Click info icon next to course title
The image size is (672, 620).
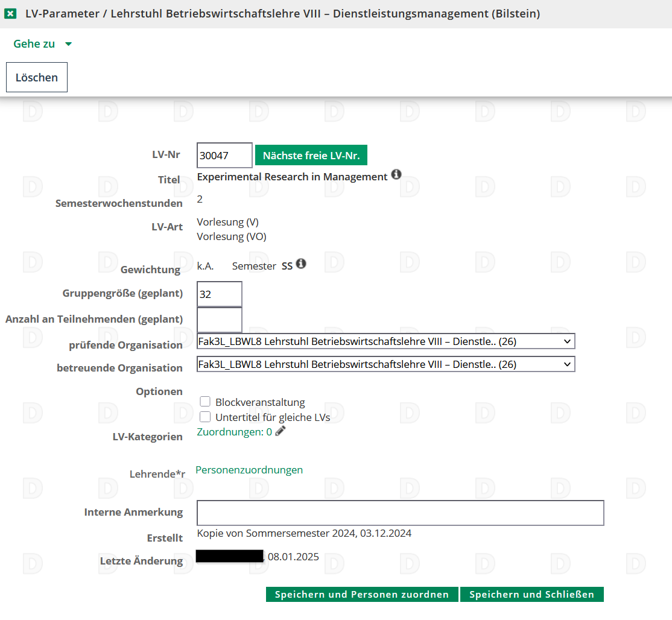[x=396, y=175]
